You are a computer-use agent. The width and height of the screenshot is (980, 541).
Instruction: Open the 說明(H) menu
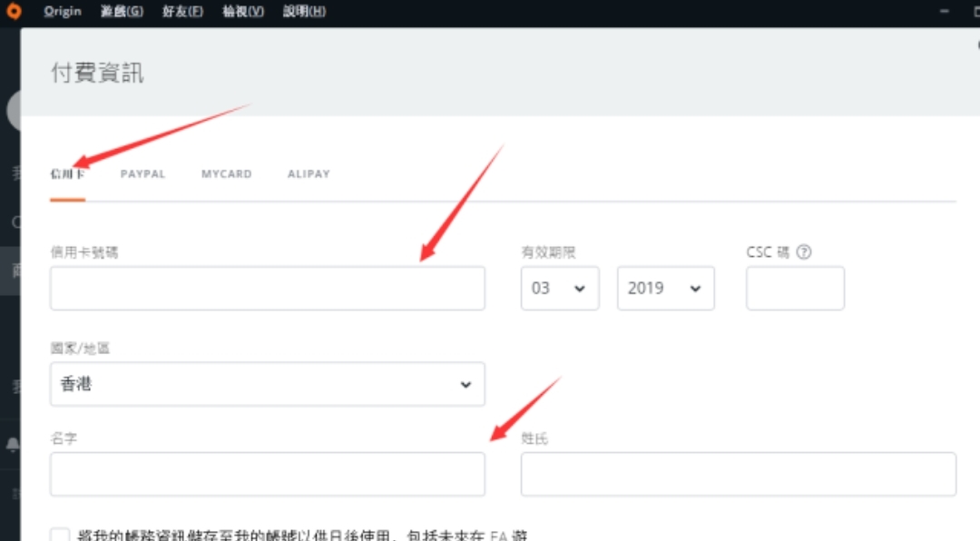(x=304, y=11)
